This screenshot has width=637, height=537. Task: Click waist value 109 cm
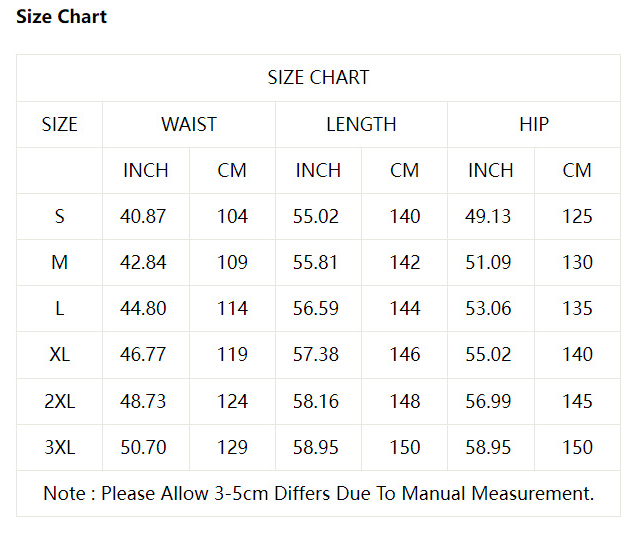coord(232,263)
